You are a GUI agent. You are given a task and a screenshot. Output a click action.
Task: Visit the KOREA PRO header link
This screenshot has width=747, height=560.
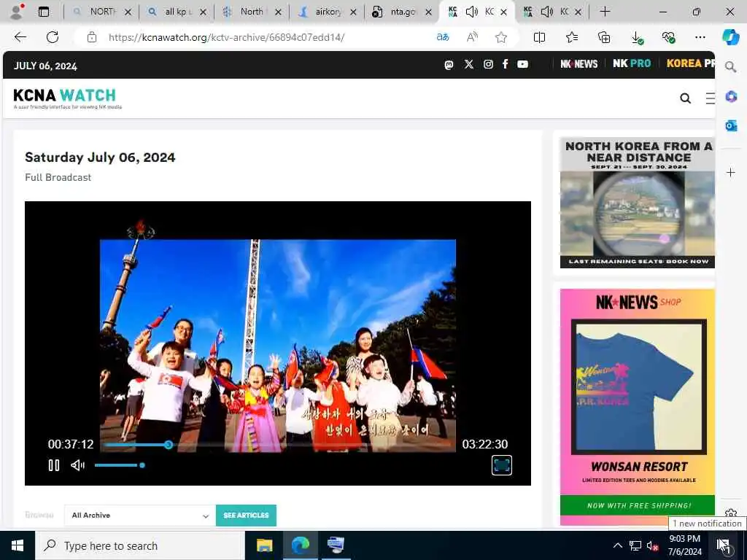[690, 64]
